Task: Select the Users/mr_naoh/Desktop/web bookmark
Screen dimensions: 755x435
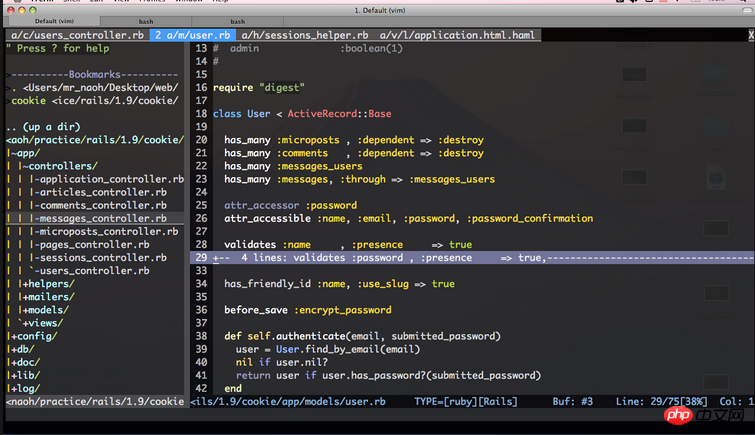Action: 95,88
